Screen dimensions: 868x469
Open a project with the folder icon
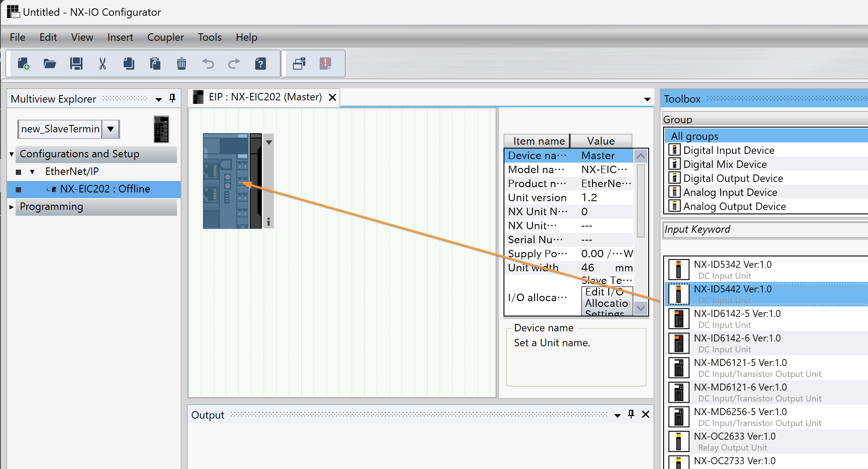(50, 64)
